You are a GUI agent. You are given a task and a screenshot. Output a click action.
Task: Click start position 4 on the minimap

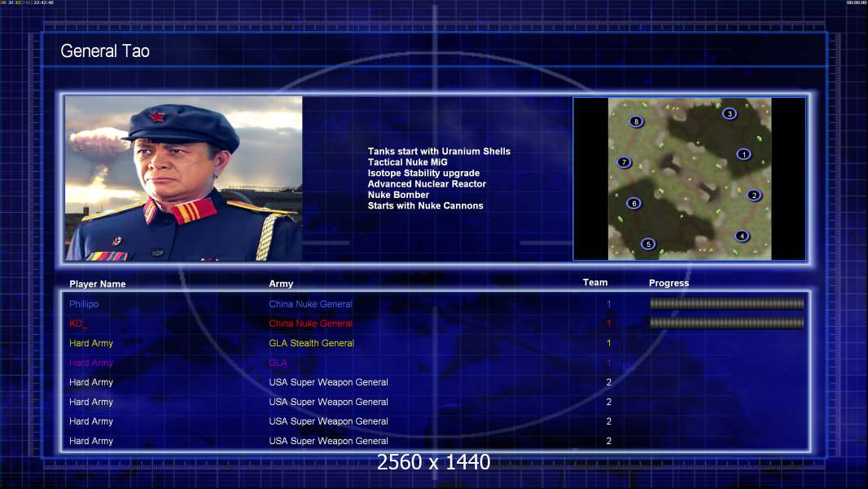pos(742,236)
